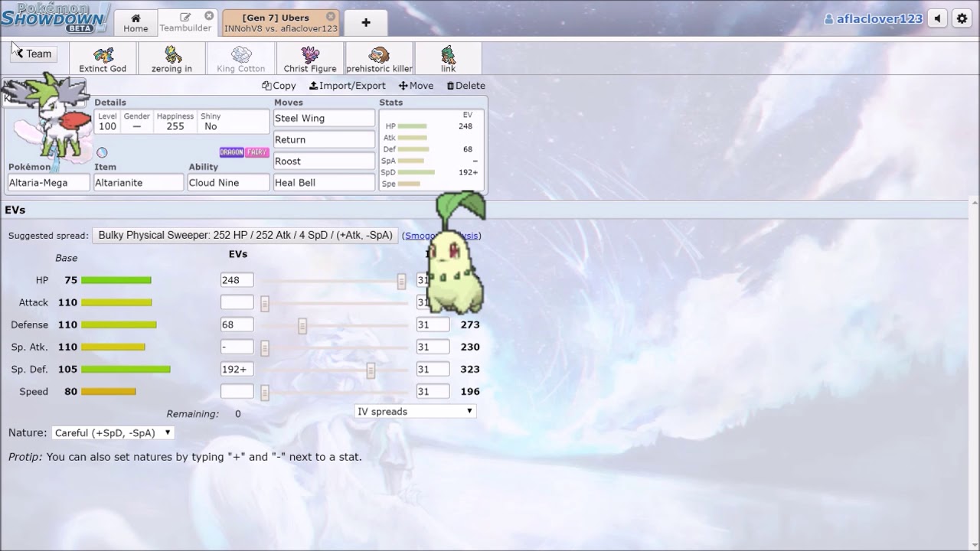Click the Pokémon Showdown logo
The image size is (980, 551).
tap(55, 18)
